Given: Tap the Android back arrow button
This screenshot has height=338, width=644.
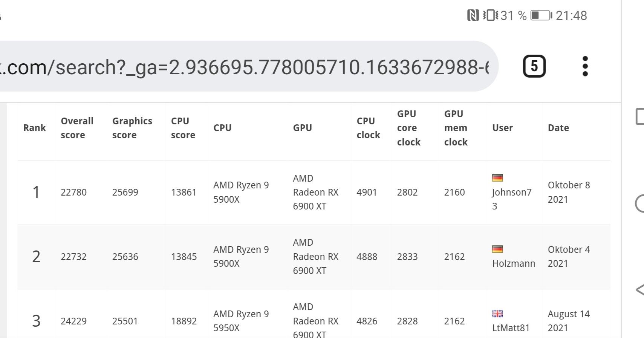Looking at the screenshot, I should [x=640, y=290].
